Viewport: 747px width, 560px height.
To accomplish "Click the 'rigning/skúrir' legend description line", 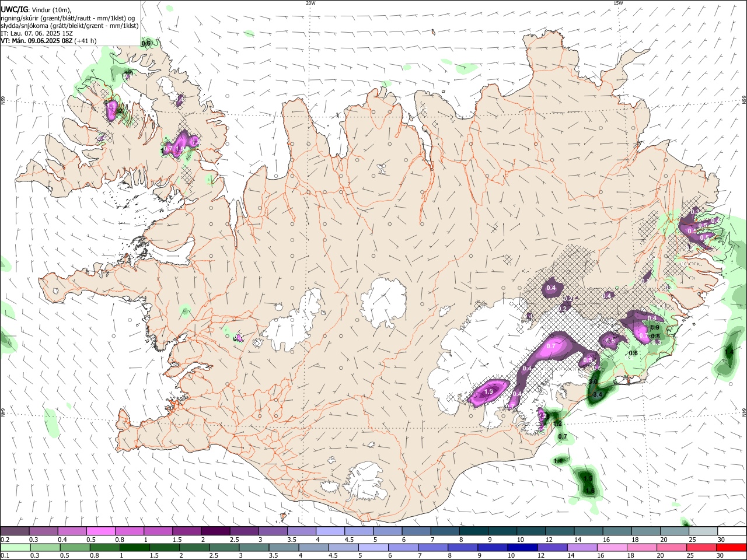I will pyautogui.click(x=68, y=17).
